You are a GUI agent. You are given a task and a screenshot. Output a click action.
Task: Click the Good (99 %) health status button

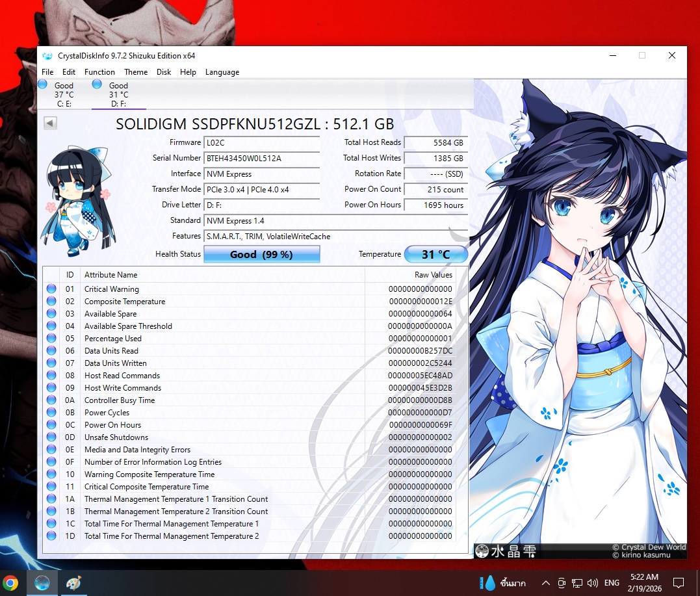[x=261, y=255]
